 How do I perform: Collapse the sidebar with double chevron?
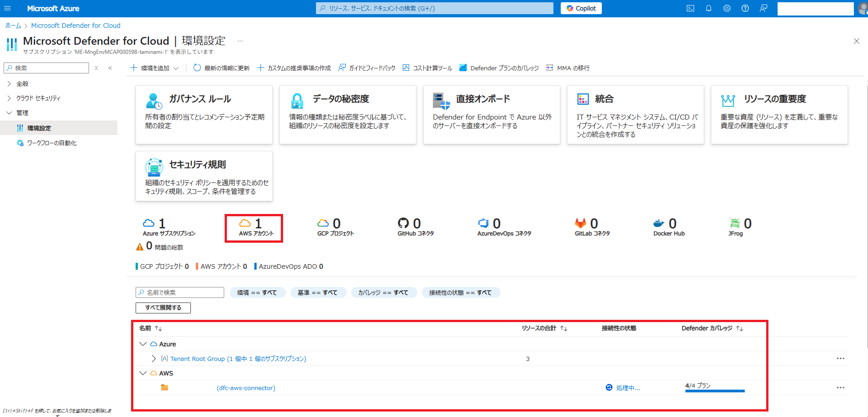[x=110, y=68]
